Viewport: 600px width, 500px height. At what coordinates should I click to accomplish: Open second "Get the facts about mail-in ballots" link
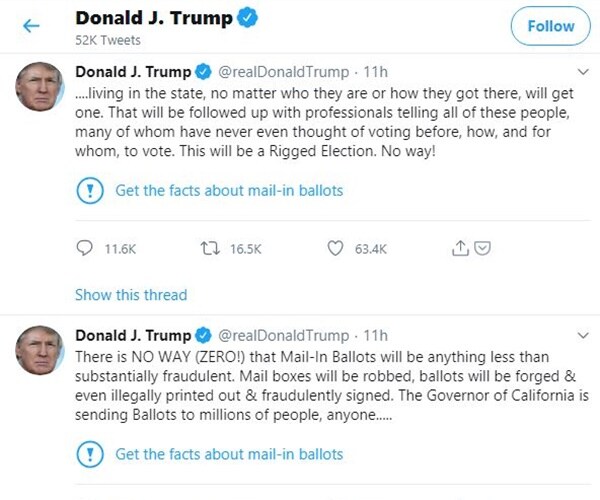[229, 453]
